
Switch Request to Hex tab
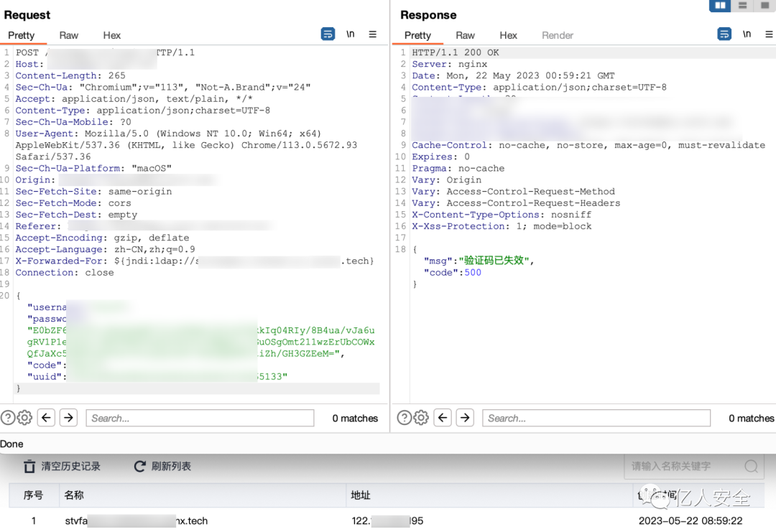pos(112,35)
